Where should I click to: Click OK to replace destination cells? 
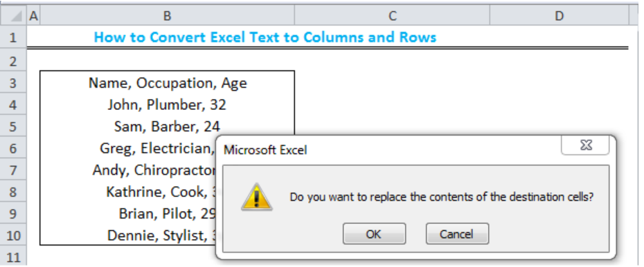point(374,234)
